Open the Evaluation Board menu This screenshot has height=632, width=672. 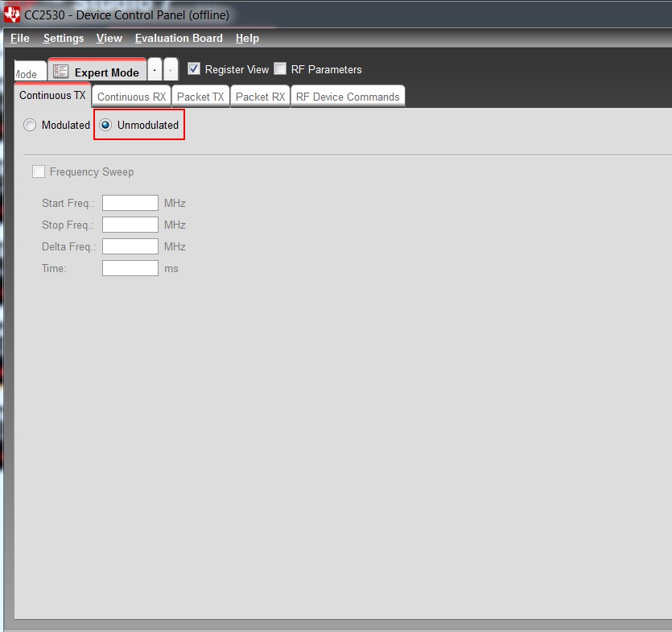(179, 38)
